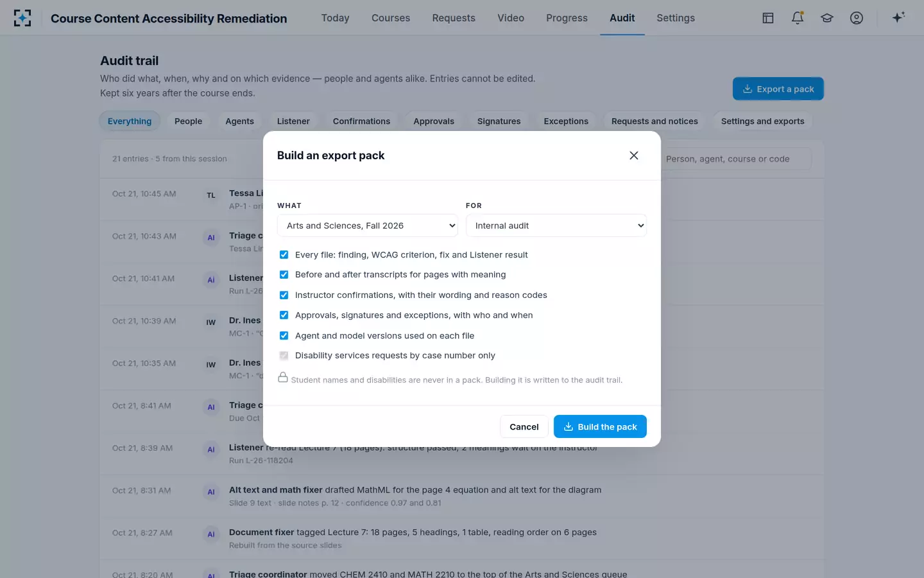Uncheck Before and after transcripts option
This screenshot has height=578, width=924.
tap(284, 275)
